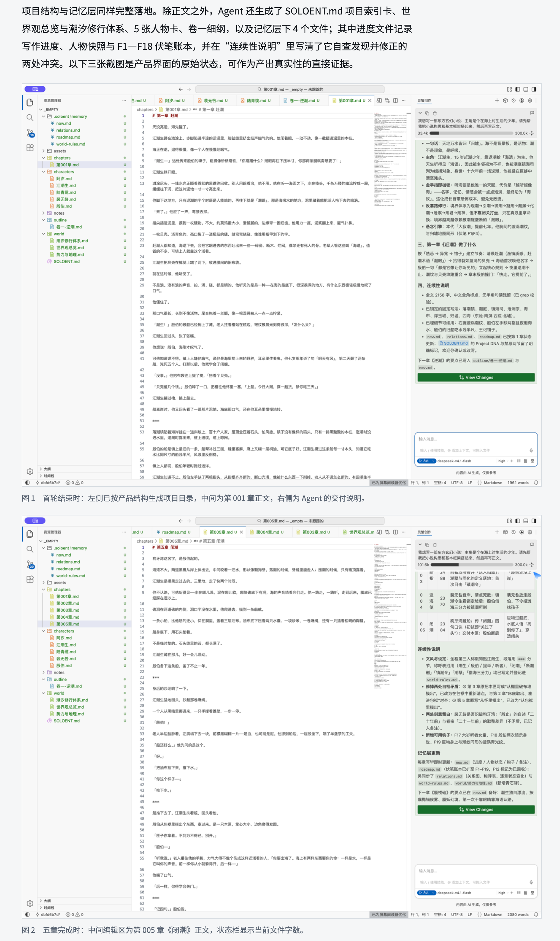Click split editor icon in Figure 1 tab bar
The image size is (560, 941).
[x=395, y=100]
